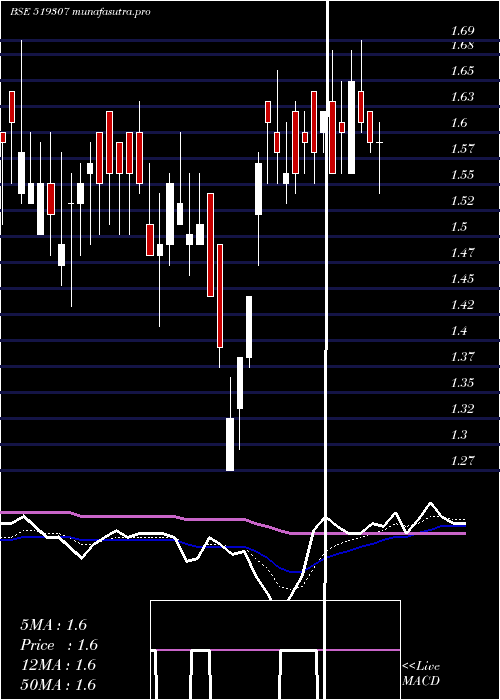
Task: Click the 1.42 price axis label
Action: 462,304
